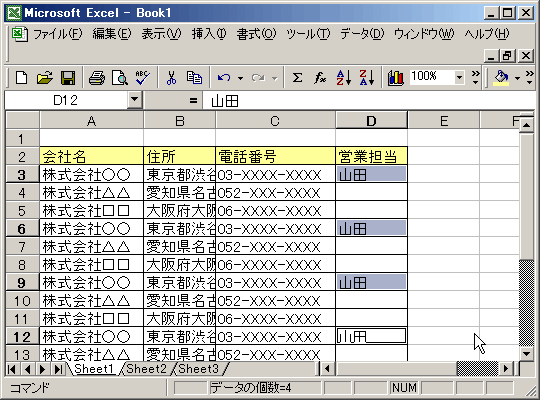Click the Open file folder icon
Viewport: 540px width, 400px height.
click(x=45, y=78)
